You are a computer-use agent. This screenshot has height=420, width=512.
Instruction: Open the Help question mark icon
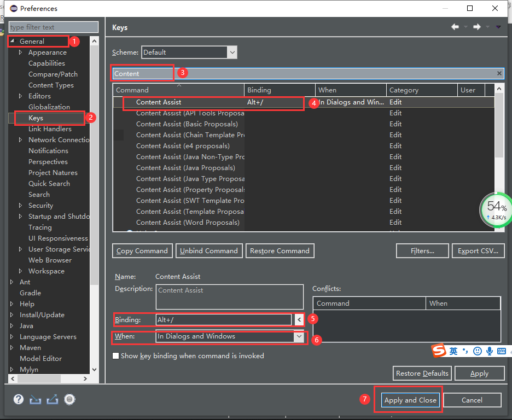tap(19, 399)
